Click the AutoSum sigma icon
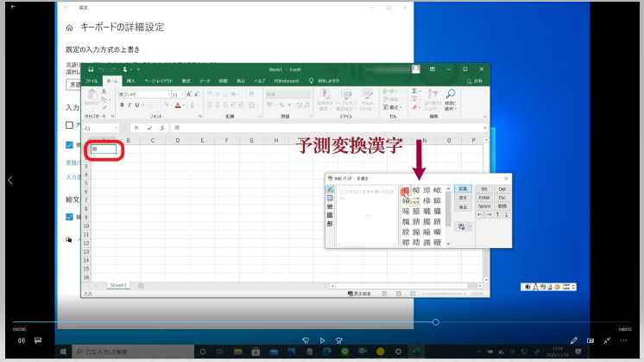Image resolution: width=644 pixels, height=362 pixels. (x=414, y=91)
